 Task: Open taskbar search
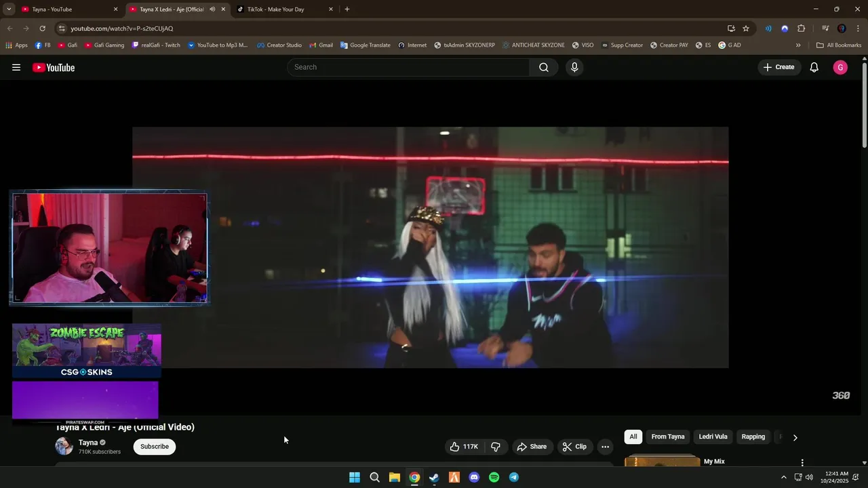(x=374, y=477)
